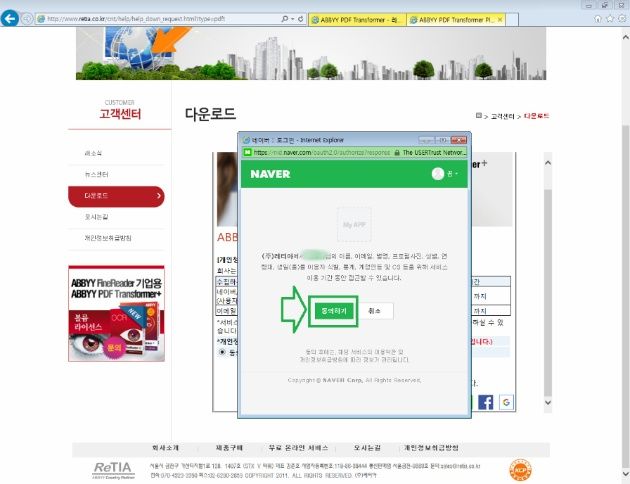Viewport: 630px width, 484px height.
Task: Click the 회사소개 footer link
Action: click(x=165, y=447)
